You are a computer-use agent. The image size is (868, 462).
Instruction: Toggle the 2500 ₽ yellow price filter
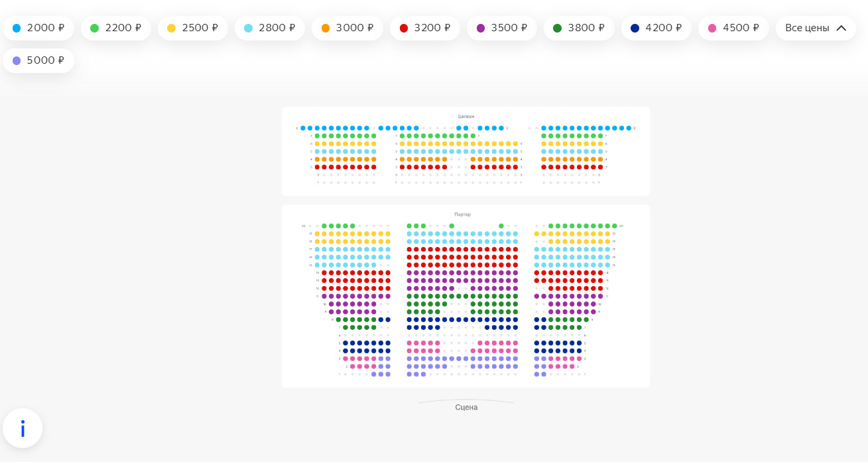click(x=192, y=28)
